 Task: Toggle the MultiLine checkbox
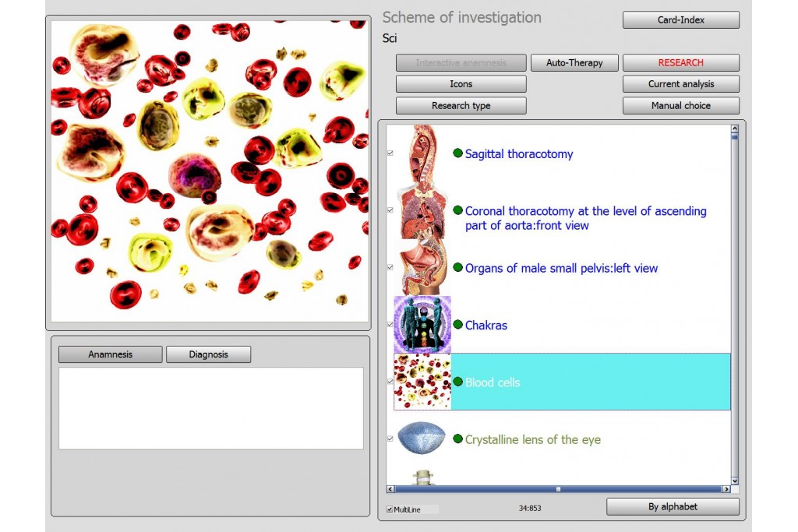(x=390, y=509)
